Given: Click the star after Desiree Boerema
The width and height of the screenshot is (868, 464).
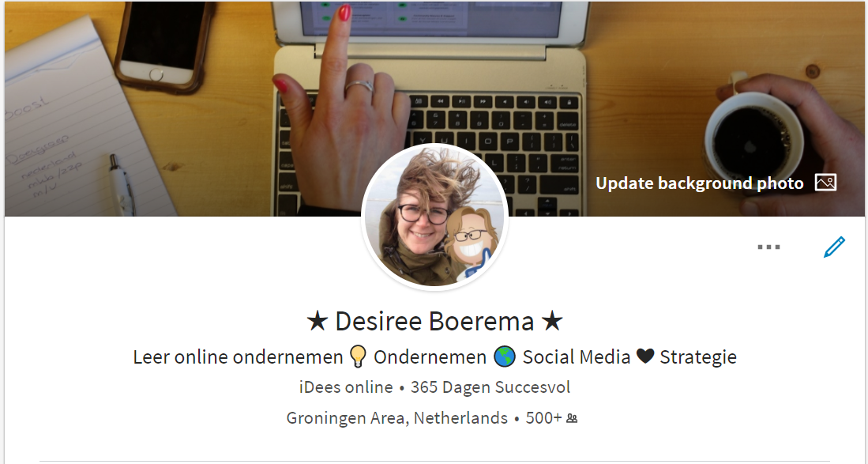Looking at the screenshot, I should coord(552,321).
